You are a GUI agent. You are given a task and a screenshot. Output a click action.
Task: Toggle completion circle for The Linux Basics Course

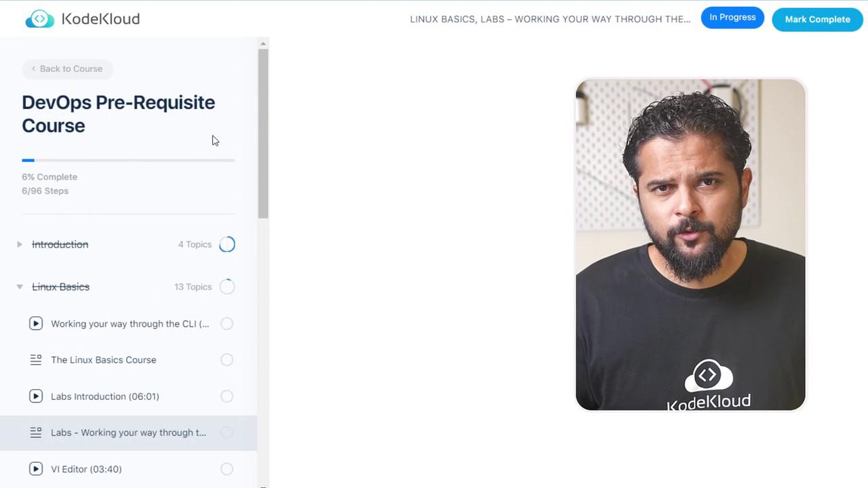point(227,360)
